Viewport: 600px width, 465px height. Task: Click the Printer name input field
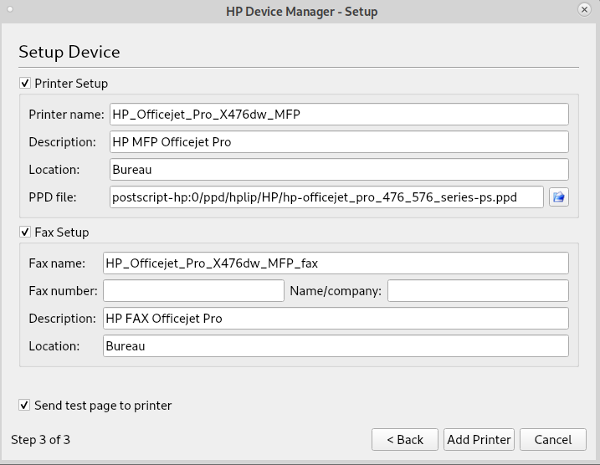pyautogui.click(x=339, y=114)
